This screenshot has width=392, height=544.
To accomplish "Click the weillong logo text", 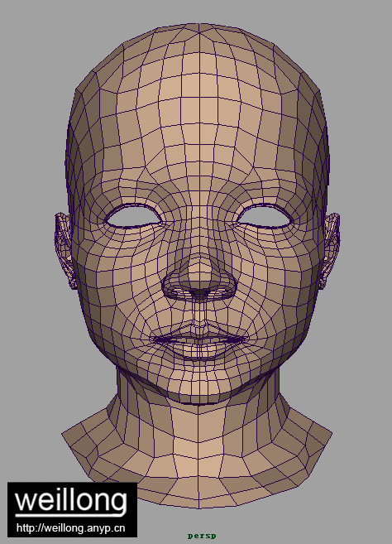I will click(70, 502).
